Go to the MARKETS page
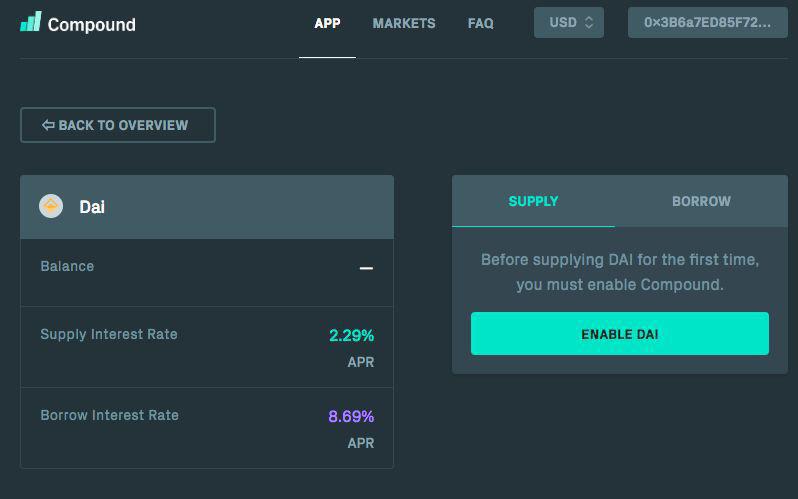The image size is (798, 499). click(x=404, y=23)
